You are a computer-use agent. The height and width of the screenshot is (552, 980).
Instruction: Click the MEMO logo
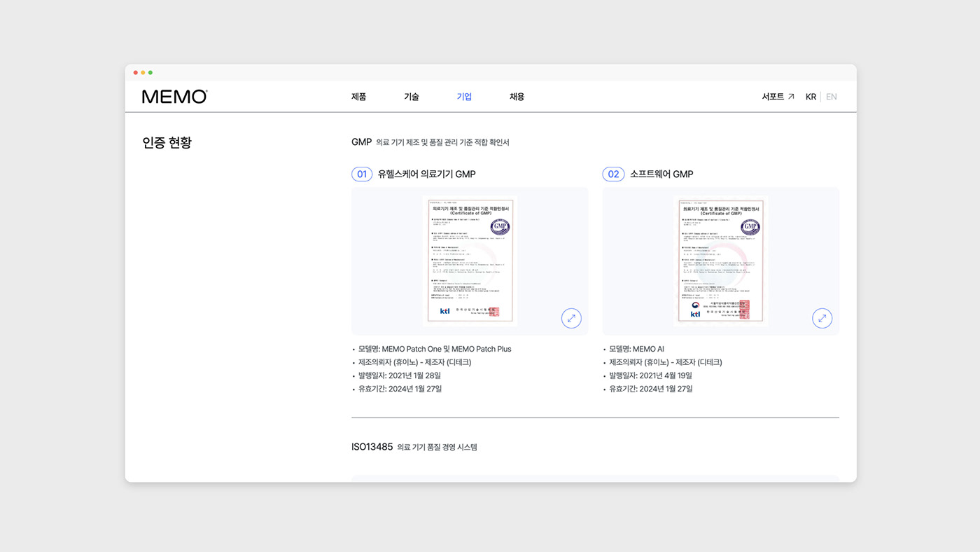(x=175, y=97)
